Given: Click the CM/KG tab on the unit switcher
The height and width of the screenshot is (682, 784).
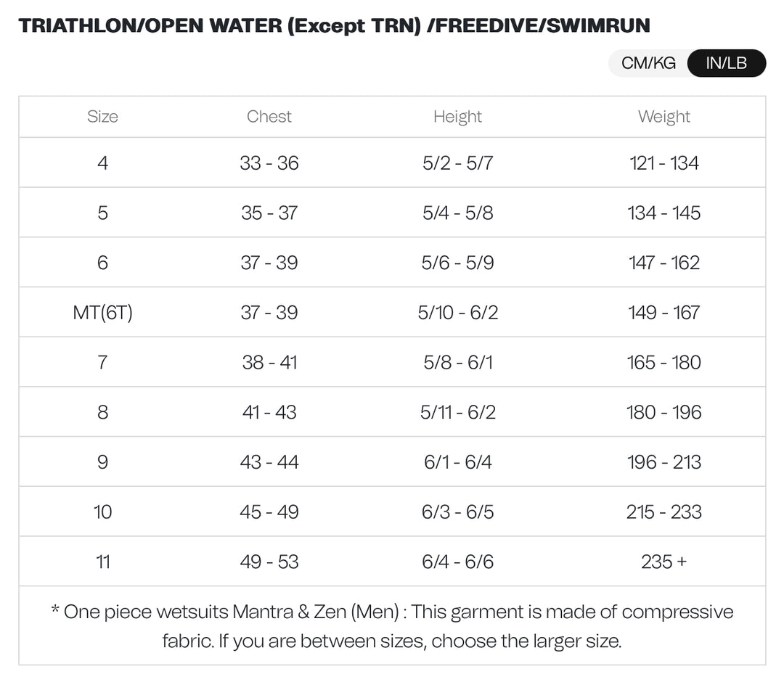Looking at the screenshot, I should [x=648, y=63].
